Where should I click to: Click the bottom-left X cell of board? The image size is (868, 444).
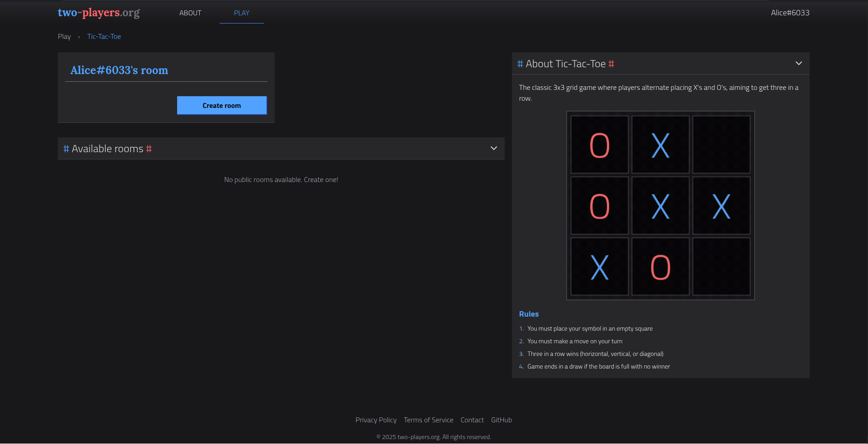pos(599,266)
